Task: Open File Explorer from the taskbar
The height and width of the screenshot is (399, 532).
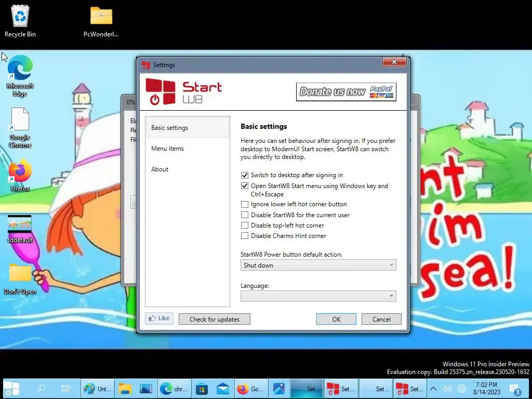Action: [x=125, y=389]
